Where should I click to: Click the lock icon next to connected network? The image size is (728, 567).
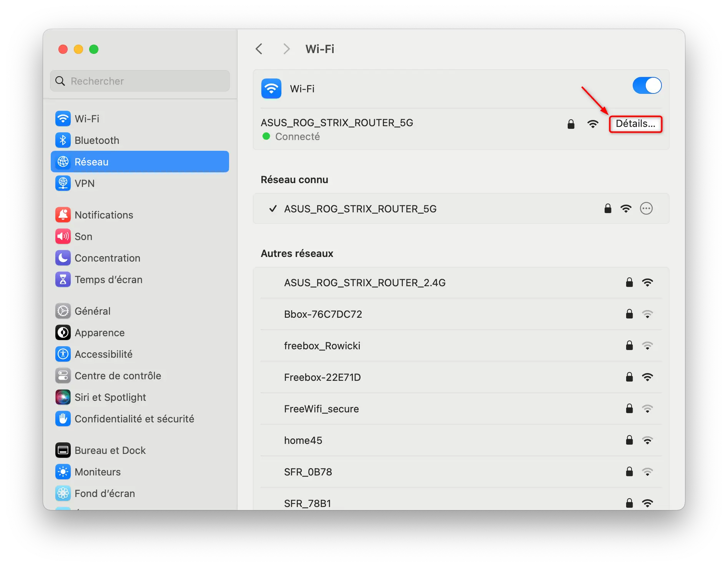point(571,124)
